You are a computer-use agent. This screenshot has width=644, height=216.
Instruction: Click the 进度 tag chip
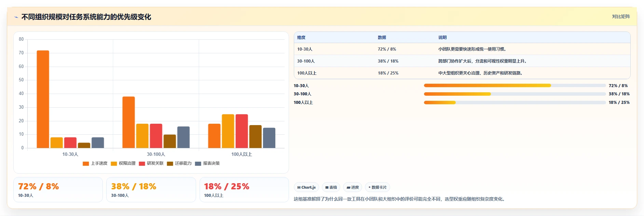(x=353, y=187)
